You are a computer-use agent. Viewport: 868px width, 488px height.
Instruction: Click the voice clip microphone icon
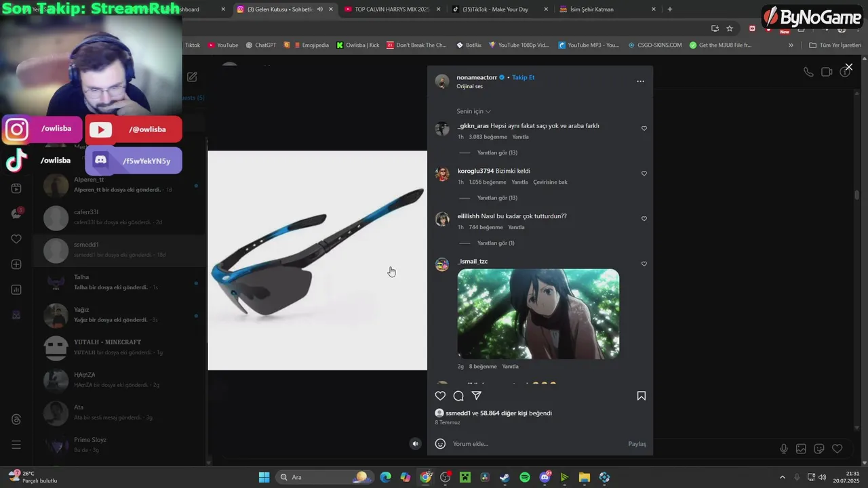click(x=784, y=449)
